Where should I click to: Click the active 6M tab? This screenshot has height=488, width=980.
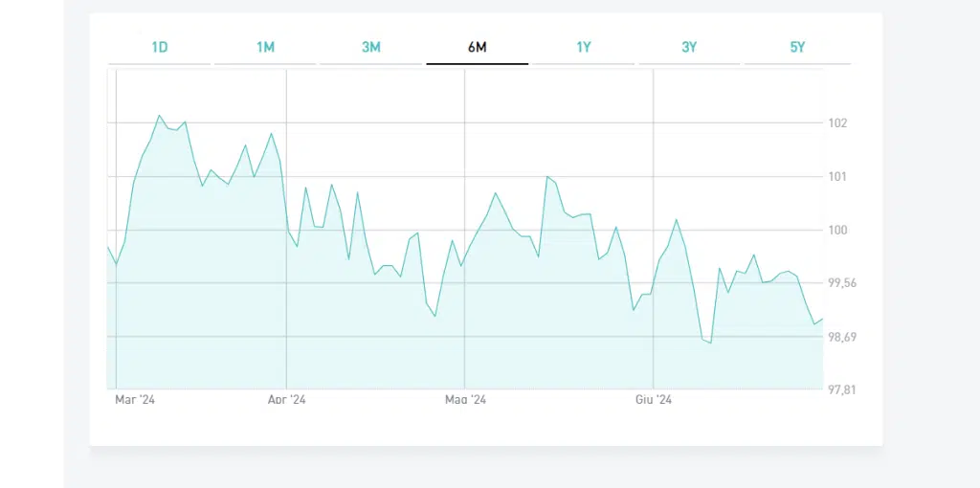pyautogui.click(x=477, y=47)
